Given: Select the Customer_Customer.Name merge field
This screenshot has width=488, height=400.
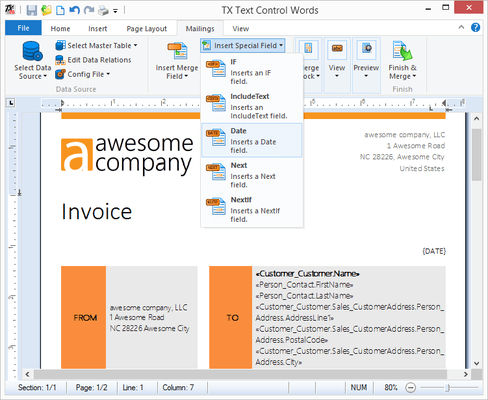Looking at the screenshot, I should click(307, 274).
